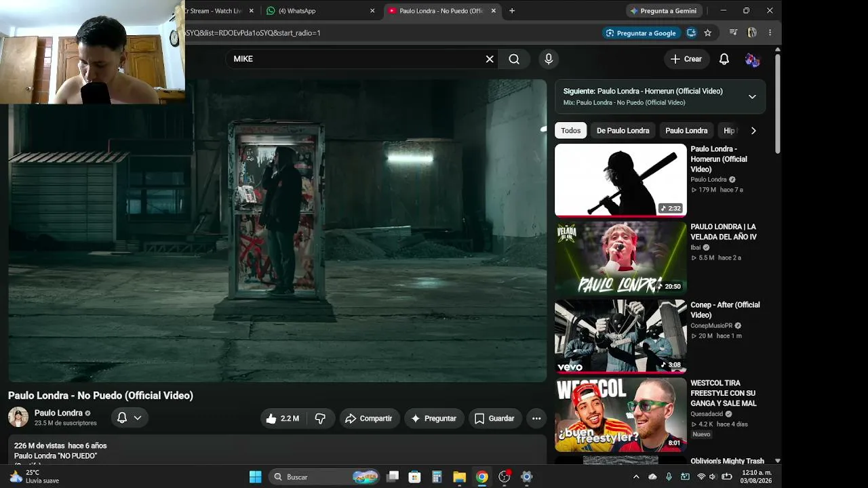This screenshot has width=868, height=488.
Task: Clear the YouTube search box text
Action: pos(490,59)
